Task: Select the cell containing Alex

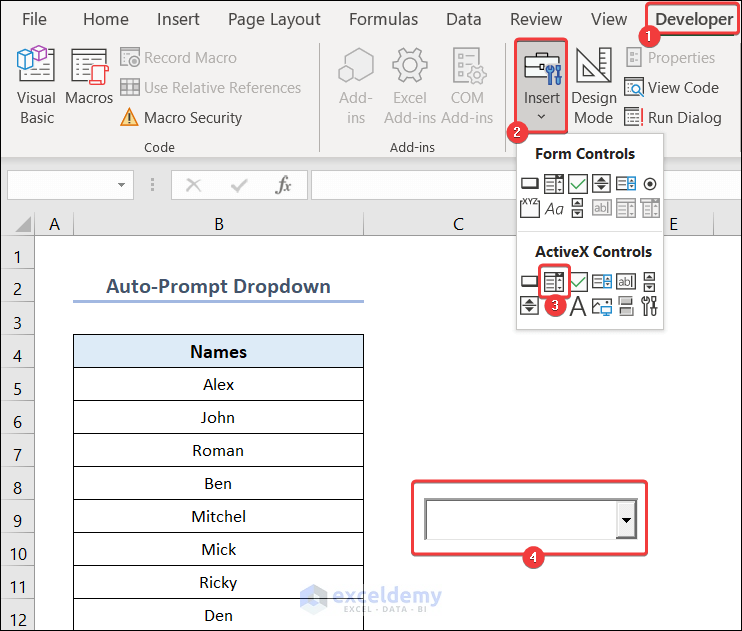Action: click(x=219, y=384)
